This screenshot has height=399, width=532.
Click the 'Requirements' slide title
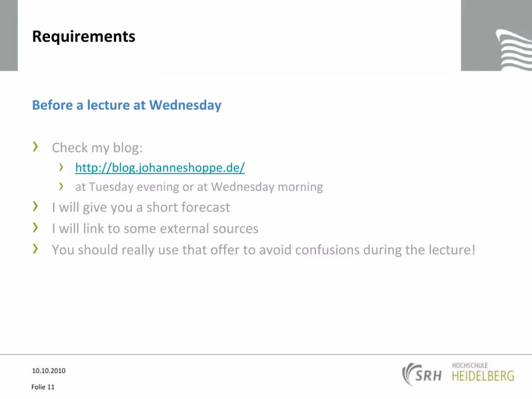[84, 37]
